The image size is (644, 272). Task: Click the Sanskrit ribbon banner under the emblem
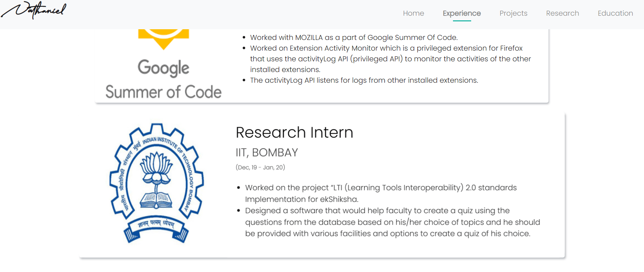(156, 229)
